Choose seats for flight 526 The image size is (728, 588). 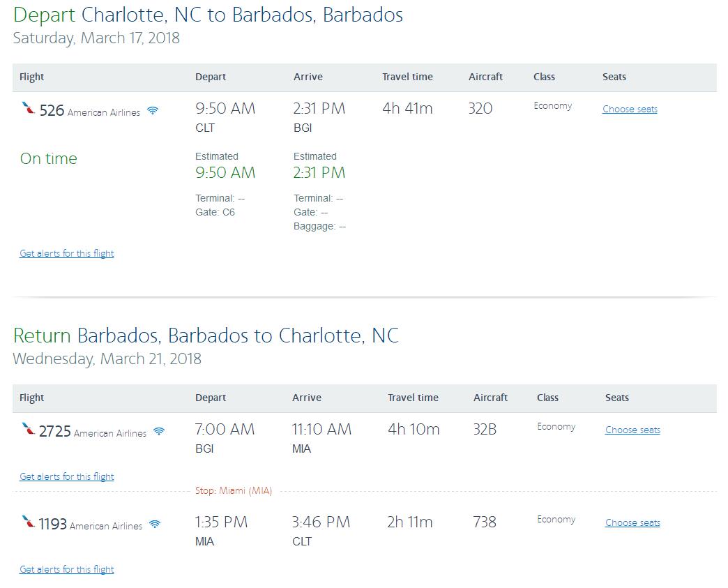point(630,109)
